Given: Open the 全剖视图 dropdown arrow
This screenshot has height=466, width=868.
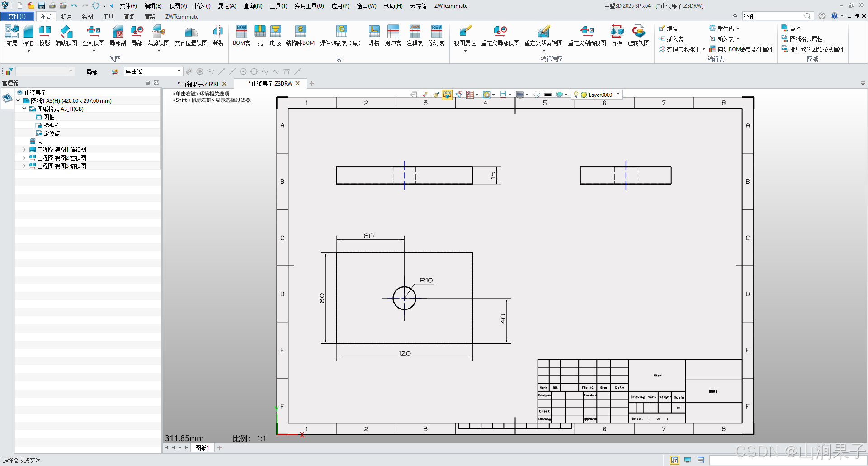Looking at the screenshot, I should [94, 51].
